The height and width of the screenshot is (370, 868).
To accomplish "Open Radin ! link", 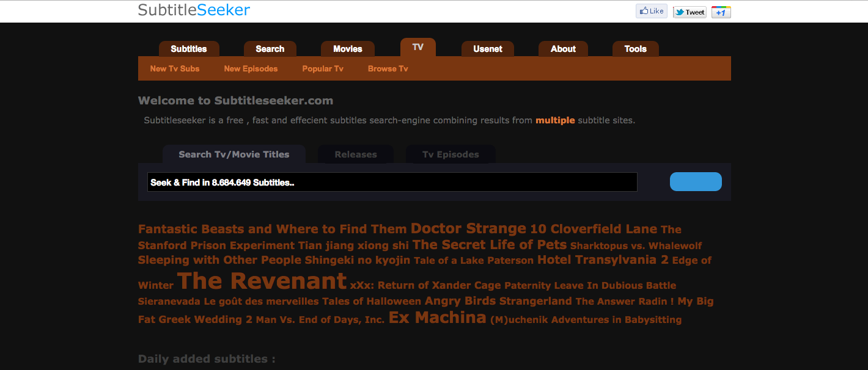I will [x=657, y=302].
